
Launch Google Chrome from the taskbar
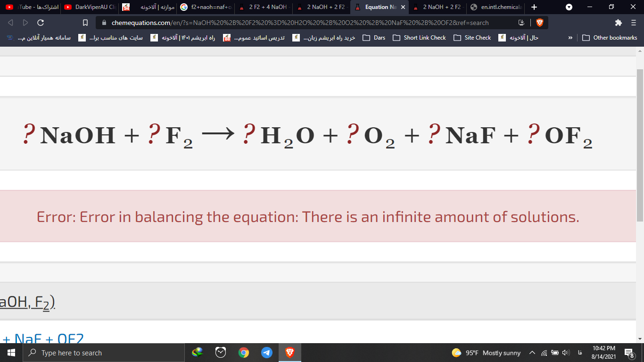[x=243, y=353]
